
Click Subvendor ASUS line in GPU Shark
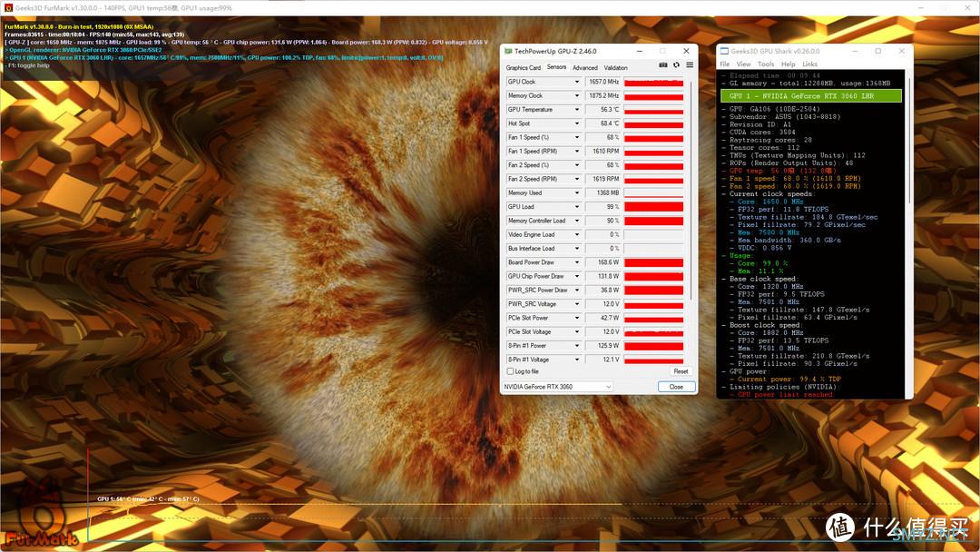click(x=780, y=116)
